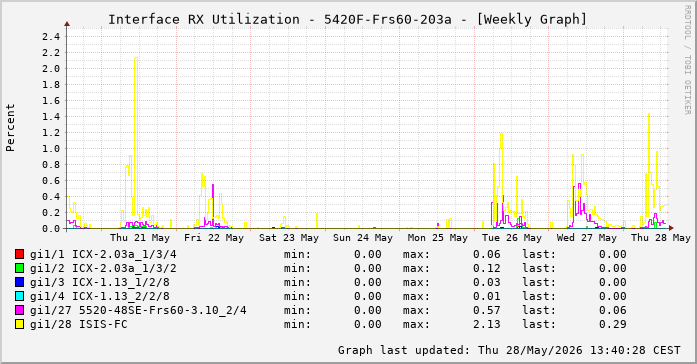This screenshot has width=697, height=364.
Task: Click the Sun 24 May axis label
Action: point(363,238)
